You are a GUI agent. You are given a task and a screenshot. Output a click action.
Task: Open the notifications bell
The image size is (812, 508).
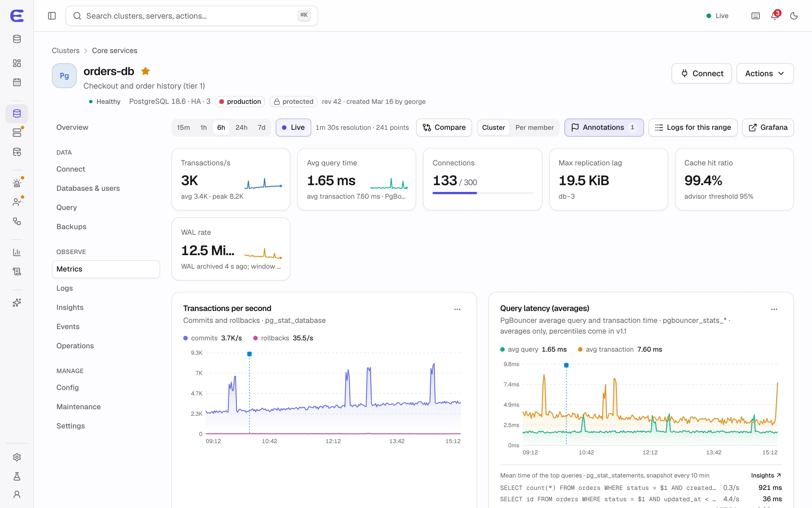[775, 16]
